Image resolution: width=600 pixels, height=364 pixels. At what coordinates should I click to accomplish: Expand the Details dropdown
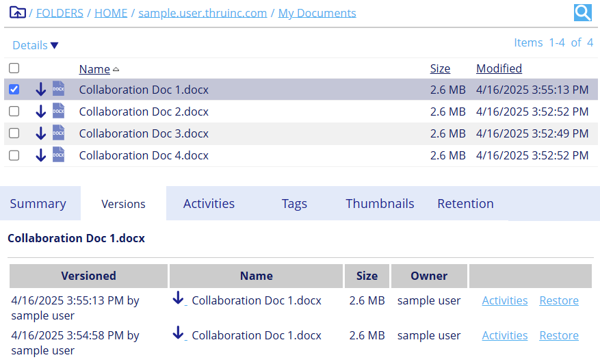click(36, 45)
